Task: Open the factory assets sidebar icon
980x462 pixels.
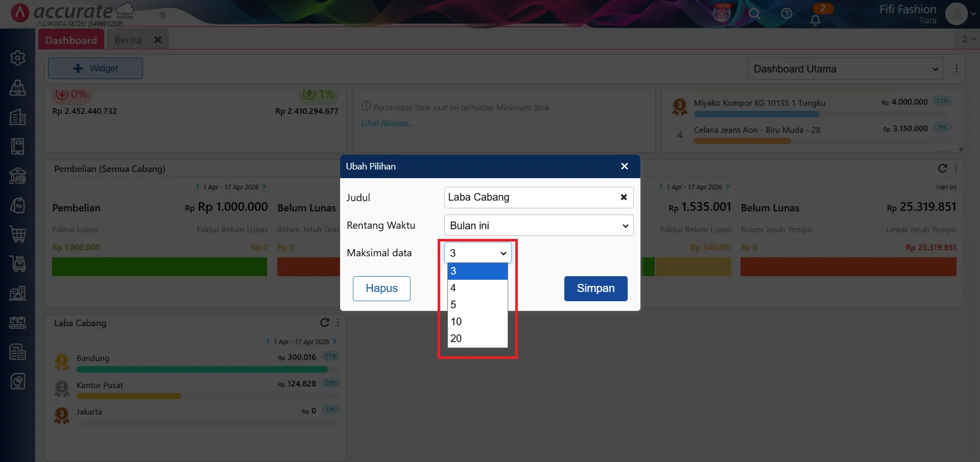Action: tap(18, 293)
